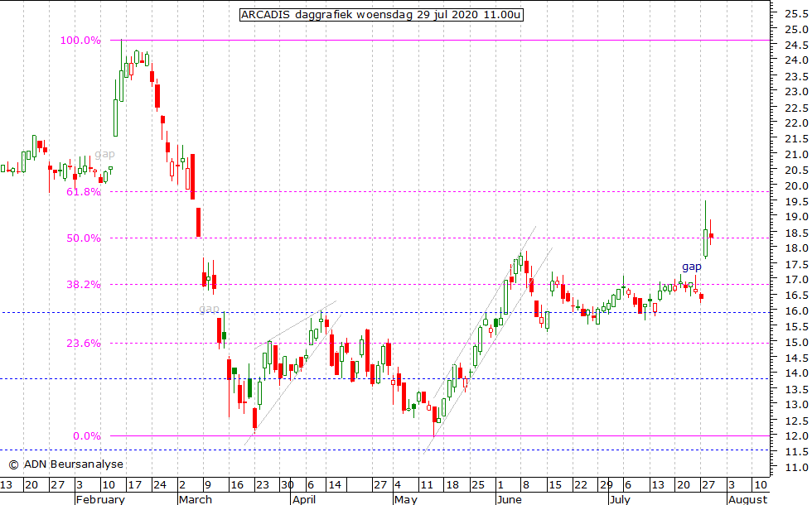Click the date tick 27 in July
812x505 pixels.
coord(708,485)
